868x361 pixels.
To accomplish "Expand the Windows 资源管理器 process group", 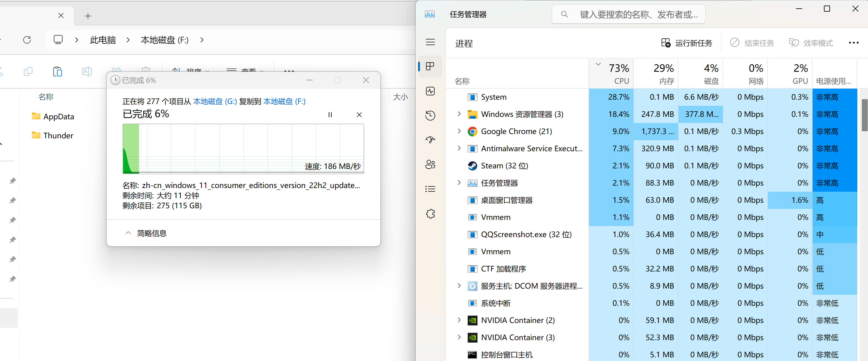I will tap(459, 114).
